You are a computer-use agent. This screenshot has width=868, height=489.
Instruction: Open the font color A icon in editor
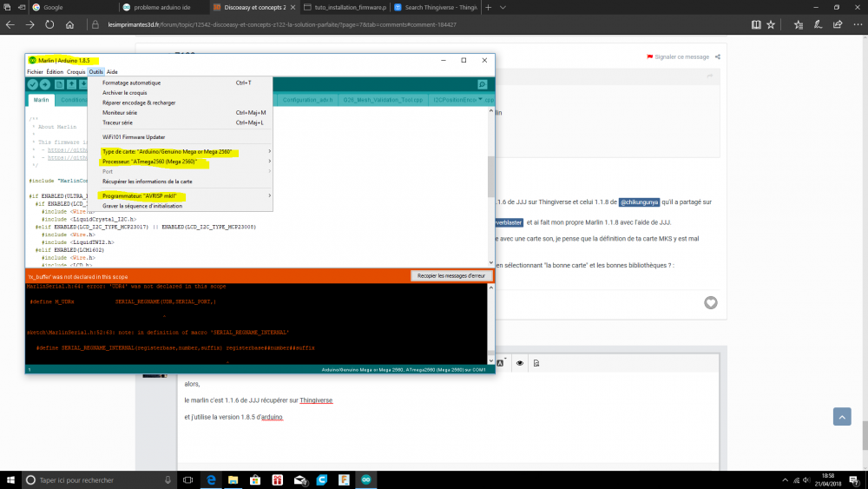click(501, 363)
